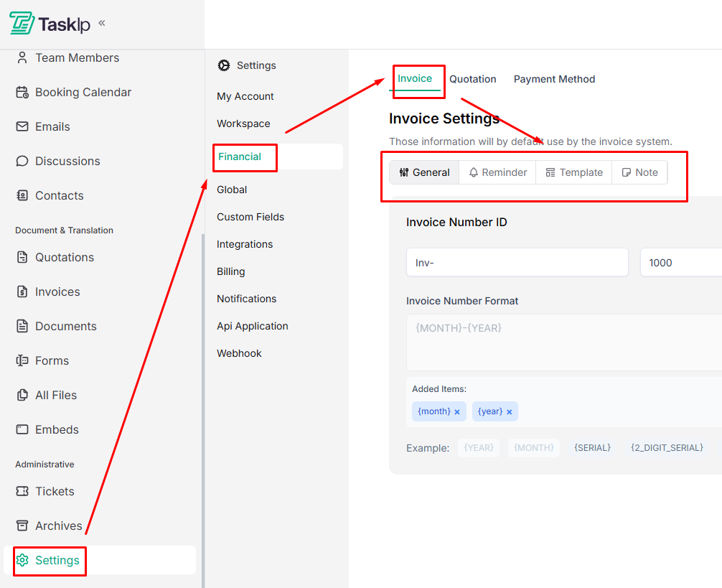This screenshot has width=722, height=588.
Task: Open the Payment Method tab
Action: click(554, 79)
